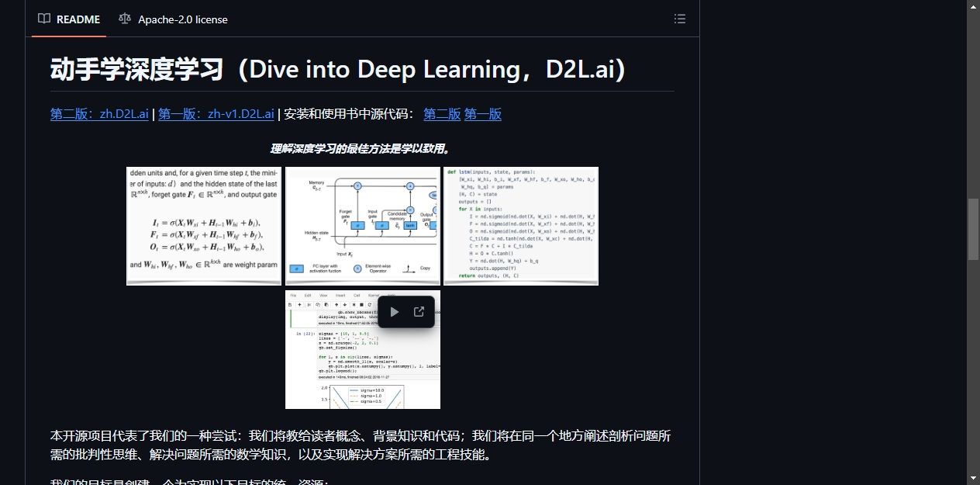Click the scrollbar down arrow
980x485 pixels.
pyautogui.click(x=973, y=478)
